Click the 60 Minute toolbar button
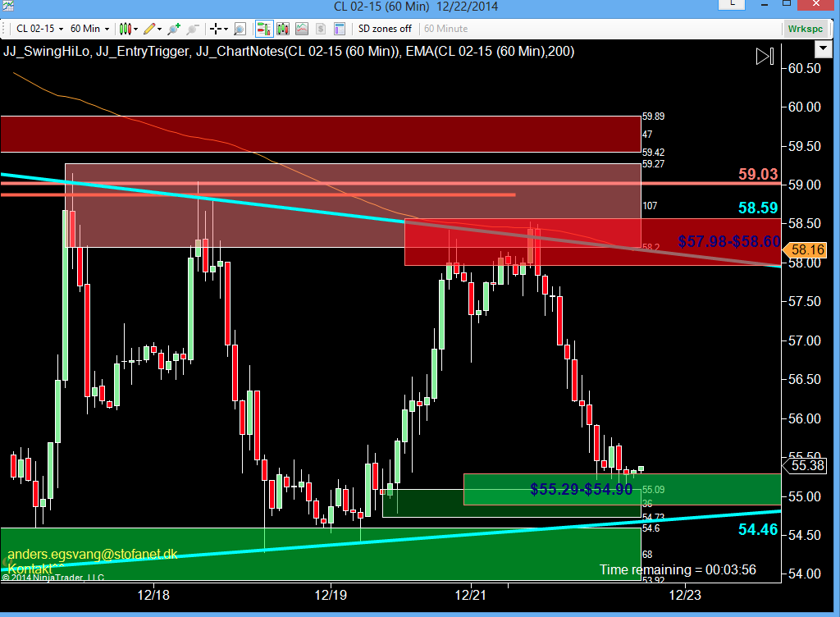Screen dimensions: 840x617 [x=445, y=29]
